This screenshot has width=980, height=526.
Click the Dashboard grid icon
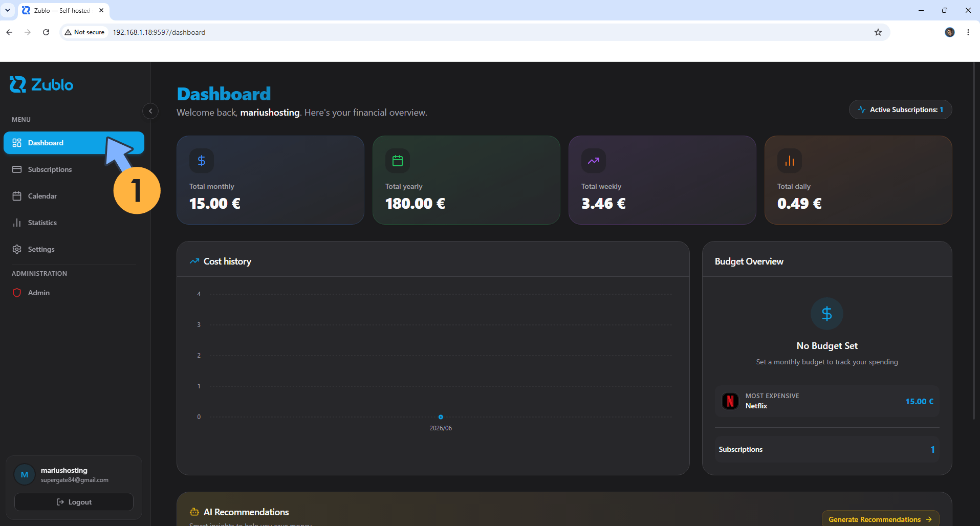(x=17, y=143)
